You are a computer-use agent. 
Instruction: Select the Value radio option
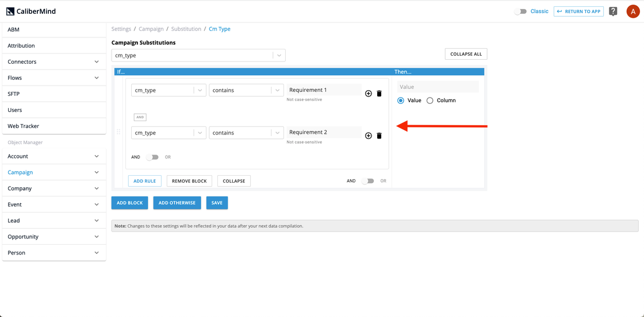tap(401, 100)
